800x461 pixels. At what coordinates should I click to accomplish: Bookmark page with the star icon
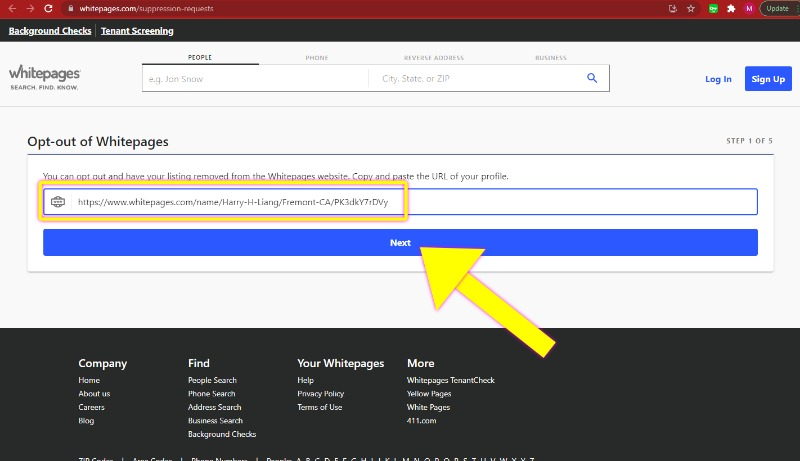point(691,8)
